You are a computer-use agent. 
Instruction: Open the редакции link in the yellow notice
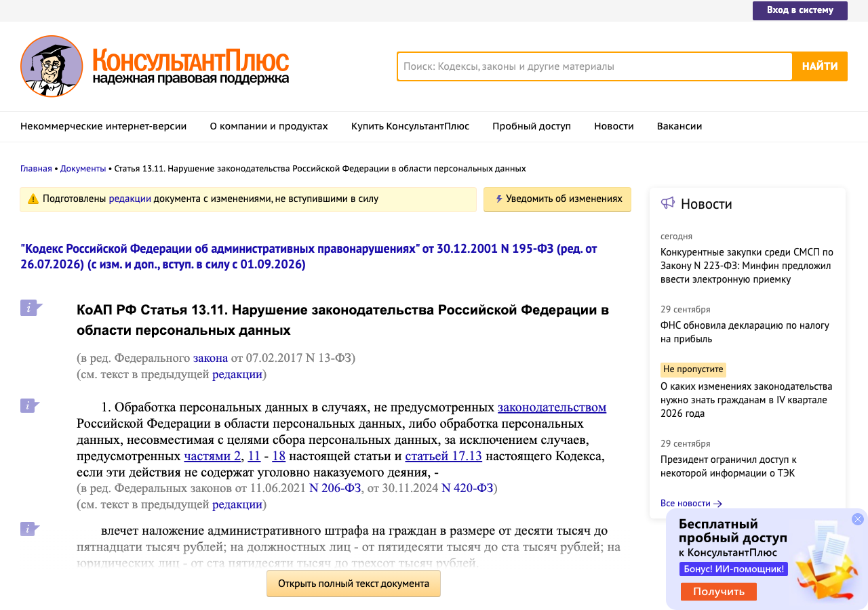pos(130,199)
